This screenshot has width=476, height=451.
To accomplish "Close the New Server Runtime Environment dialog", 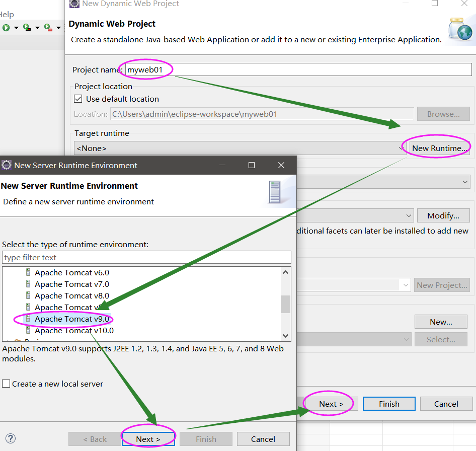I will pos(281,165).
